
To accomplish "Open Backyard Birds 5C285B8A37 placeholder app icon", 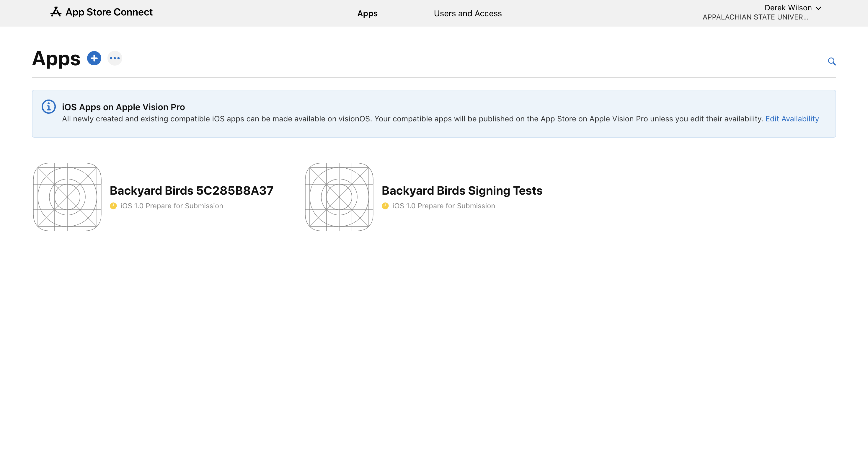I will click(67, 197).
